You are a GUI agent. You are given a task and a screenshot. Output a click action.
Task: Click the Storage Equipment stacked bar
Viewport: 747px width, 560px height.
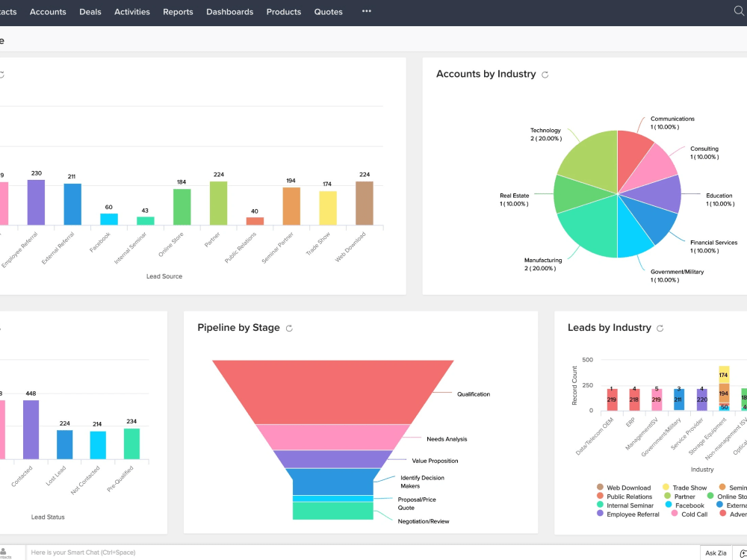[724, 388]
